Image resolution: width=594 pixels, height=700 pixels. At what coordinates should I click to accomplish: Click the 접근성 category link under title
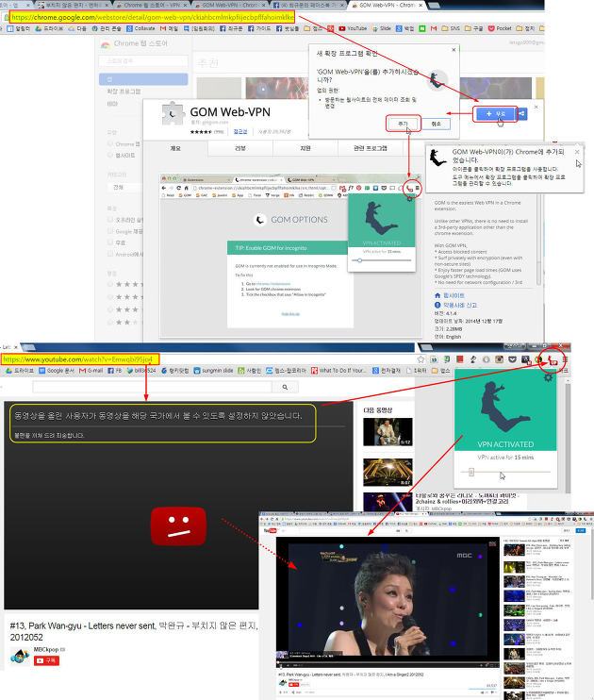click(240, 132)
